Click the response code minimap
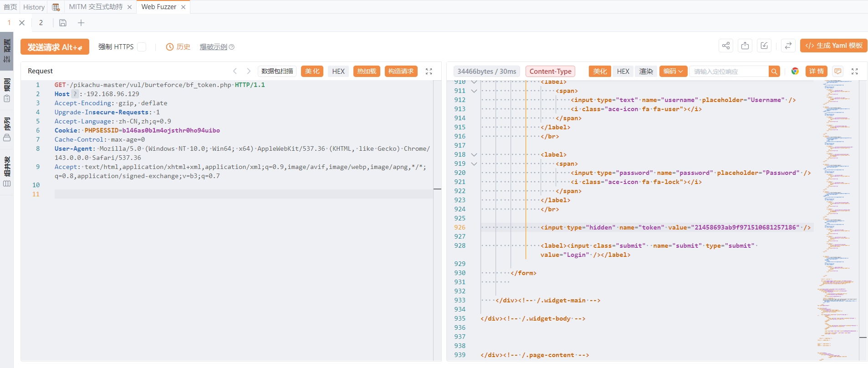Image resolution: width=868 pixels, height=368 pixels. pyautogui.click(x=837, y=220)
